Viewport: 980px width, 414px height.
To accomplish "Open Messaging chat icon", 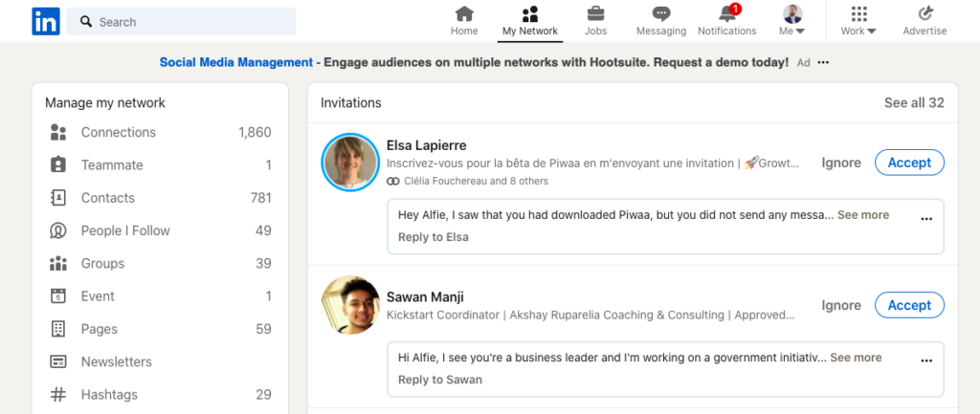I will 661,13.
